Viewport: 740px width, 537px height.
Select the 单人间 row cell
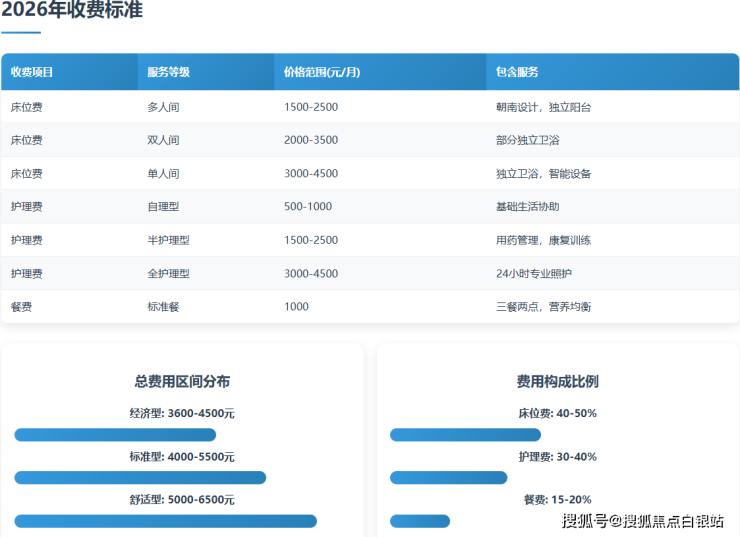[163, 173]
